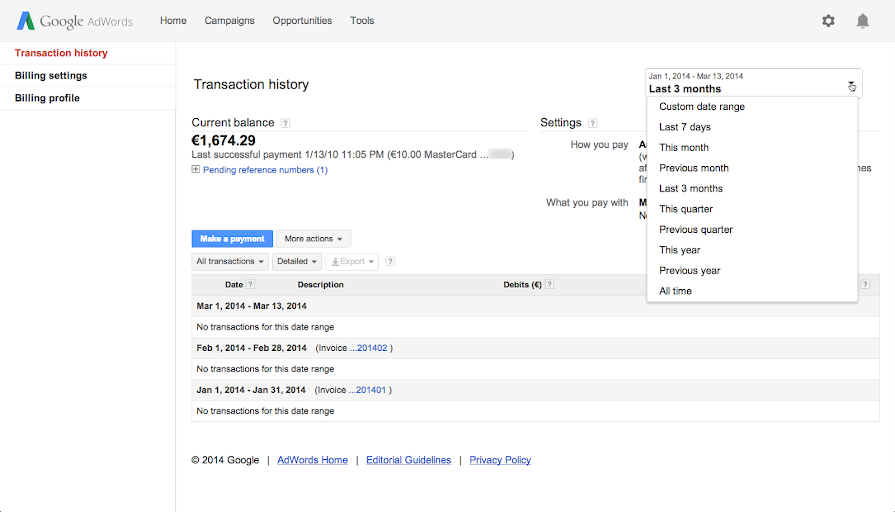
Task: Open the notifications bell
Action: click(862, 21)
